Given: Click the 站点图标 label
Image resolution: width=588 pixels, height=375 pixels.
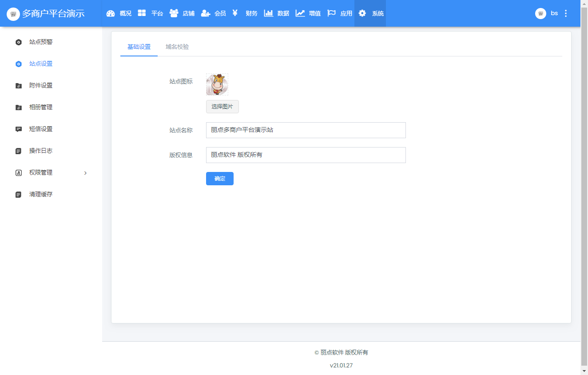Looking at the screenshot, I should [181, 81].
